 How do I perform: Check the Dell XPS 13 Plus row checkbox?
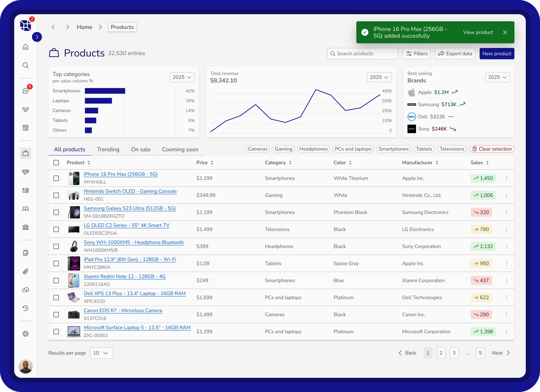pos(56,298)
